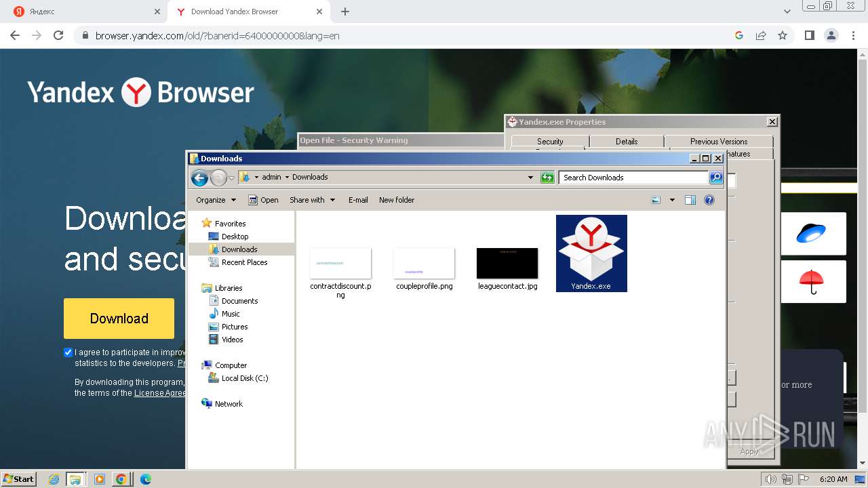Viewport: 868px width, 488px height.
Task: Click the Libraries heading
Action: click(x=229, y=288)
